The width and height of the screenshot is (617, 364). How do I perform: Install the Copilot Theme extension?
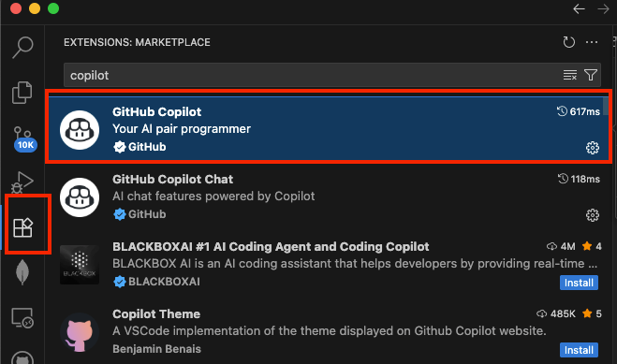[x=579, y=350]
